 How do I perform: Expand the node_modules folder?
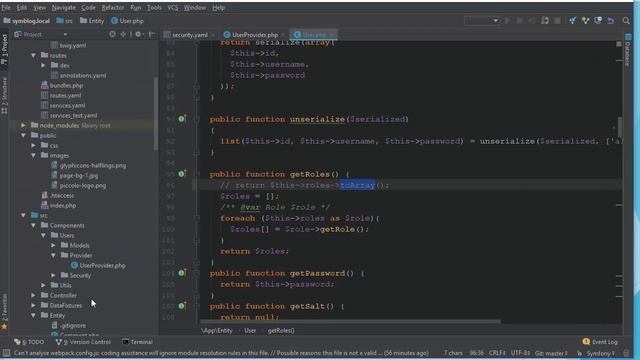(24, 125)
